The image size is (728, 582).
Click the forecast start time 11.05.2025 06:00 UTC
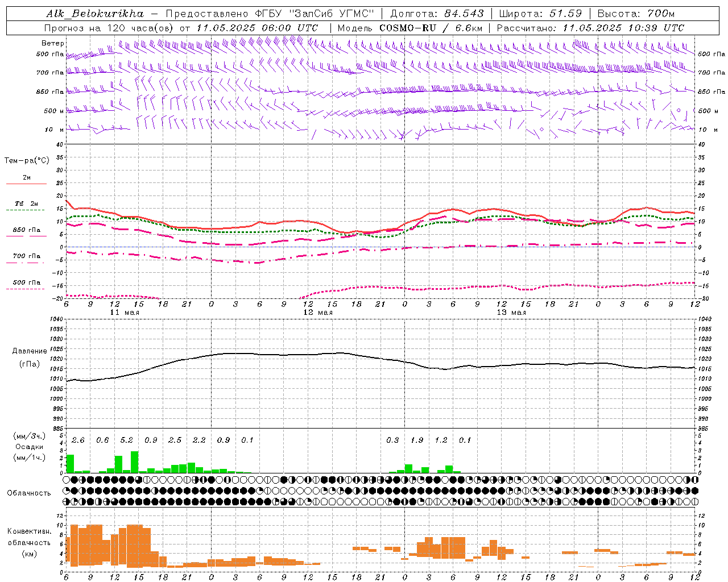pos(257,28)
